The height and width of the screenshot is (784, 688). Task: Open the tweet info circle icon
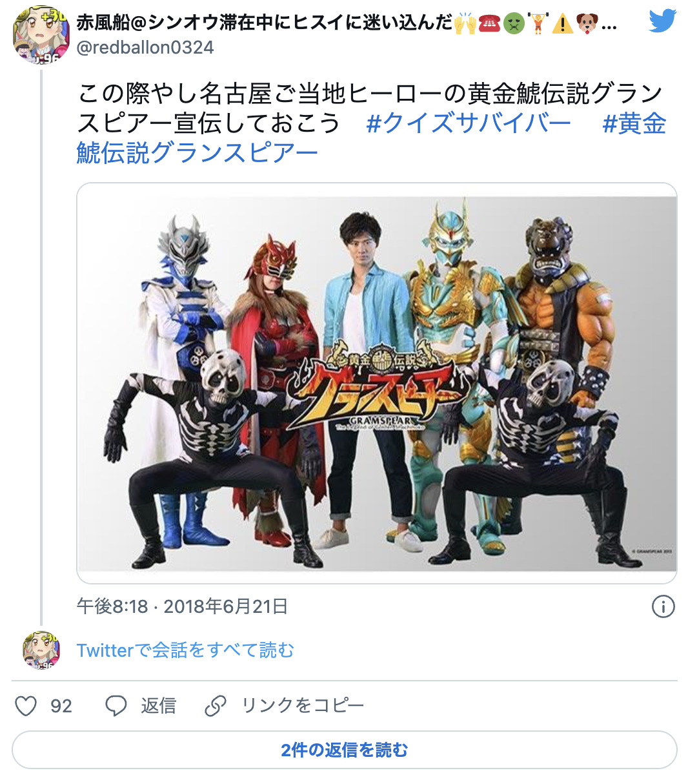[x=663, y=606]
